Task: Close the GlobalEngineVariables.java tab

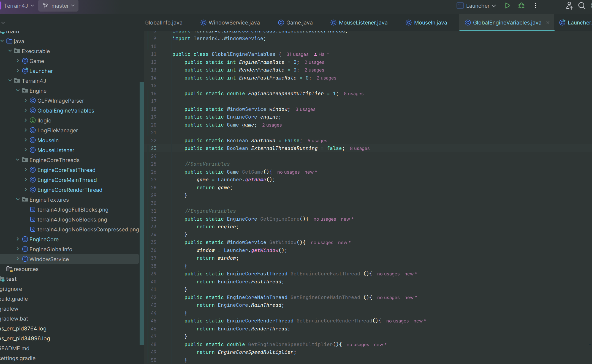Action: click(548, 23)
